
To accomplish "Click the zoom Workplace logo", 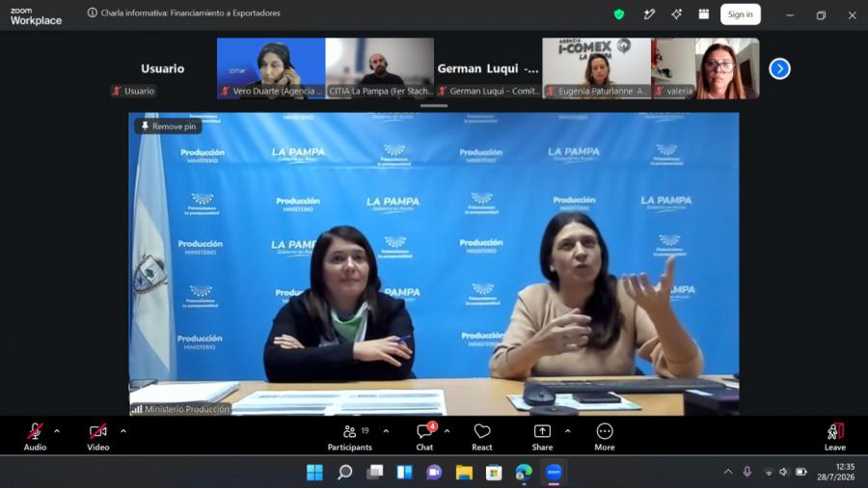I will tap(36, 16).
